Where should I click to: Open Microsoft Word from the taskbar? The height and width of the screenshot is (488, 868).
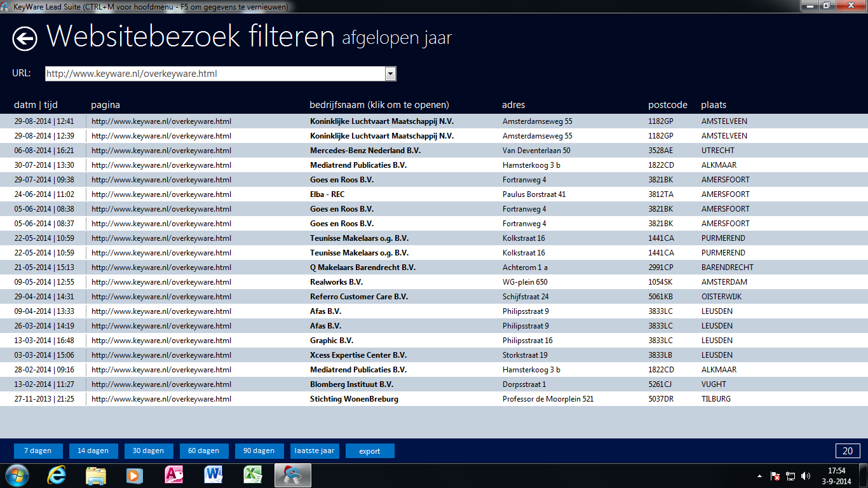[213, 475]
